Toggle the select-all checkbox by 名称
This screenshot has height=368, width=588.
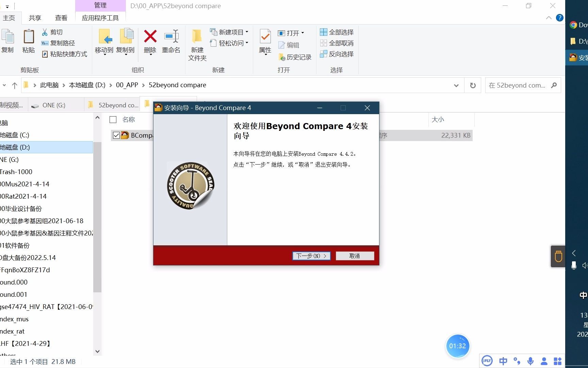[x=113, y=120]
